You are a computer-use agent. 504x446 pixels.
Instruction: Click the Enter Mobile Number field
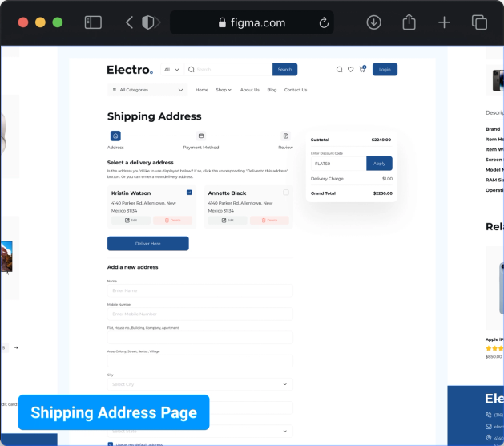click(x=200, y=314)
